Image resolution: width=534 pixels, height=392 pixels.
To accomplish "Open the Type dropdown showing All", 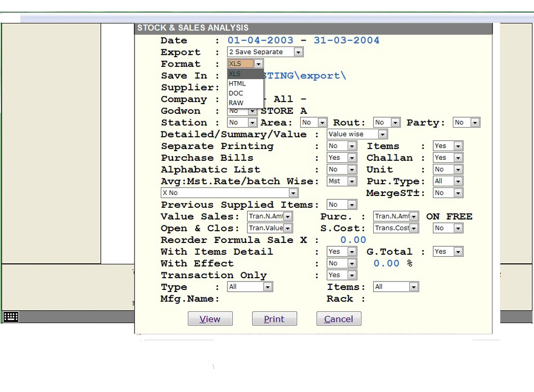I will (x=250, y=287).
